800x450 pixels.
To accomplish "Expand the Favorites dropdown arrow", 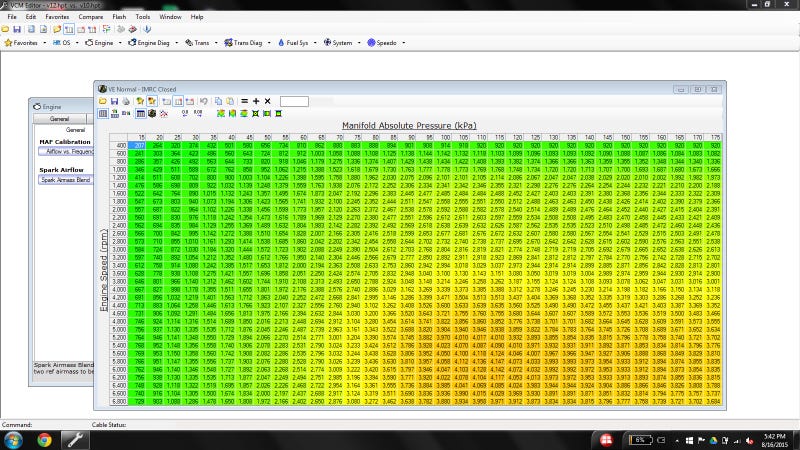I will coord(44,43).
